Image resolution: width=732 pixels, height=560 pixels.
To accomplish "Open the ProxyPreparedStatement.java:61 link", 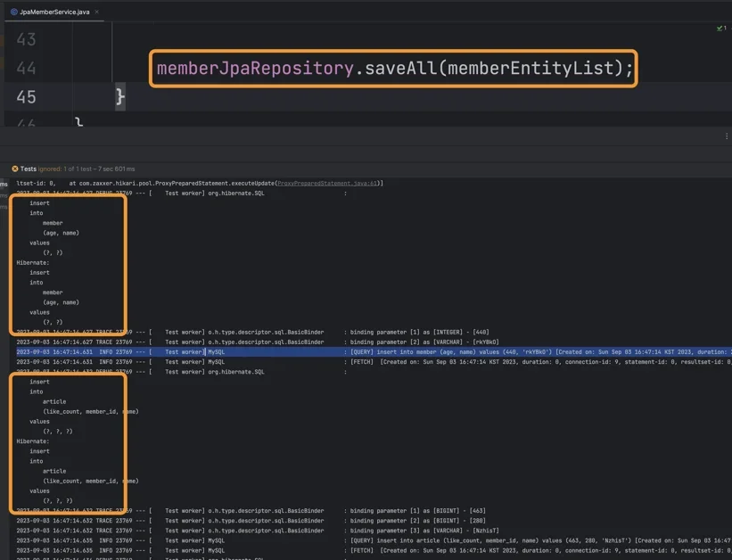I will click(x=327, y=183).
